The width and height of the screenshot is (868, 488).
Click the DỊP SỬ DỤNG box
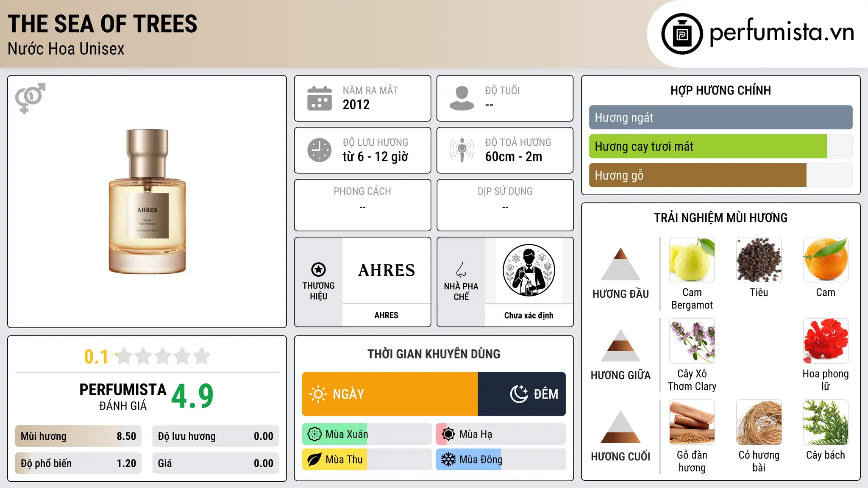tap(505, 205)
